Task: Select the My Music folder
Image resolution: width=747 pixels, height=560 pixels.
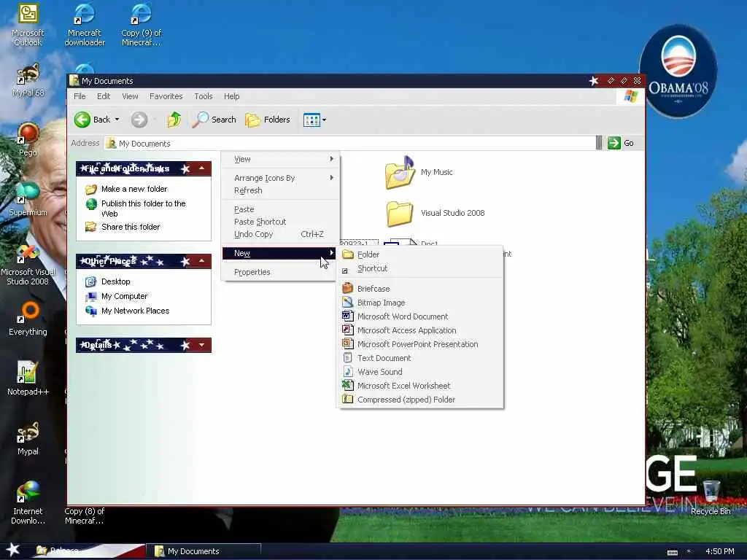Action: 418,172
